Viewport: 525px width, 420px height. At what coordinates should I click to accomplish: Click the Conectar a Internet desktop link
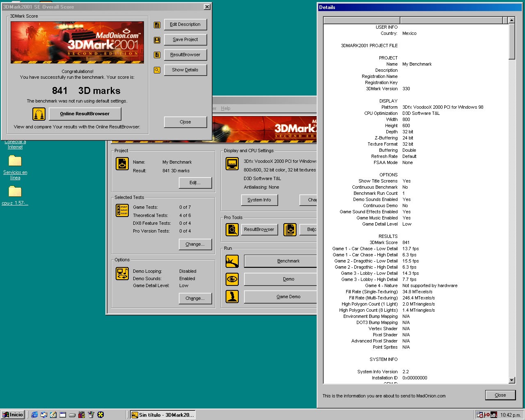pyautogui.click(x=15, y=144)
